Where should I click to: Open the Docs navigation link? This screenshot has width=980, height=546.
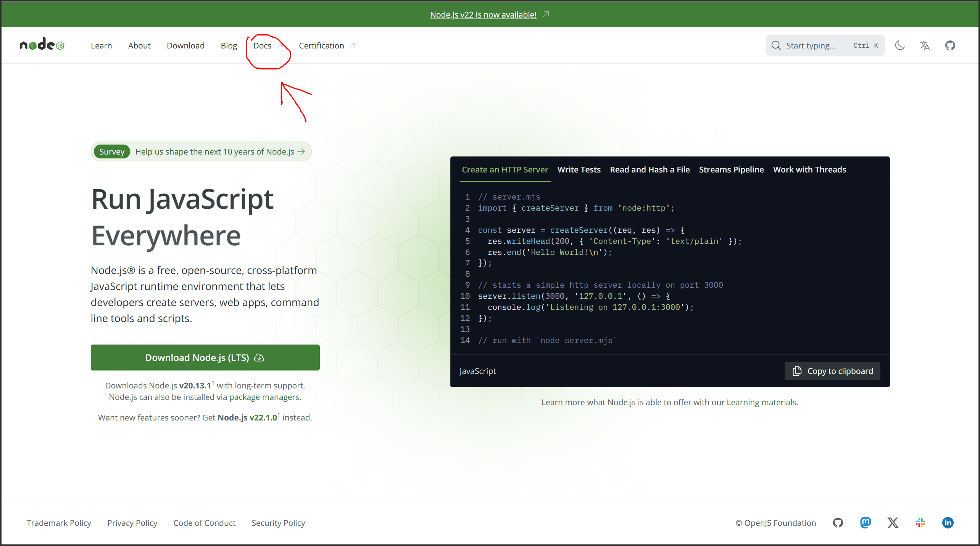coord(263,45)
